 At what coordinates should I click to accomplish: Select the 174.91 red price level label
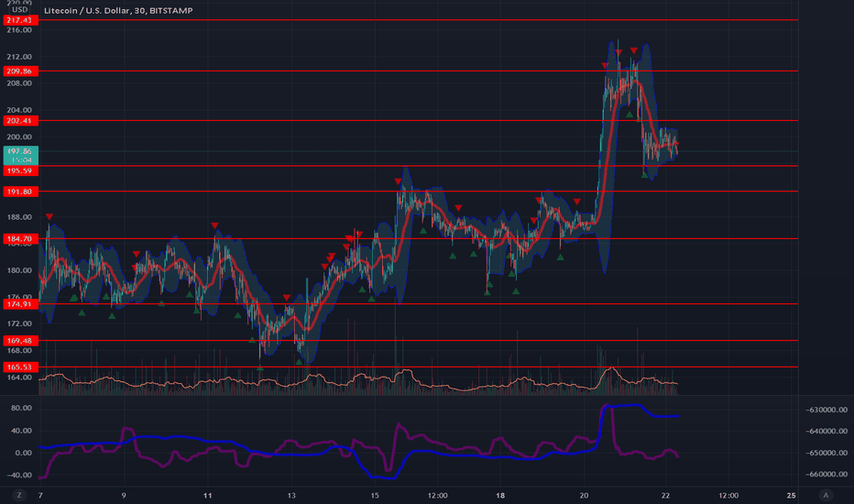pos(20,304)
